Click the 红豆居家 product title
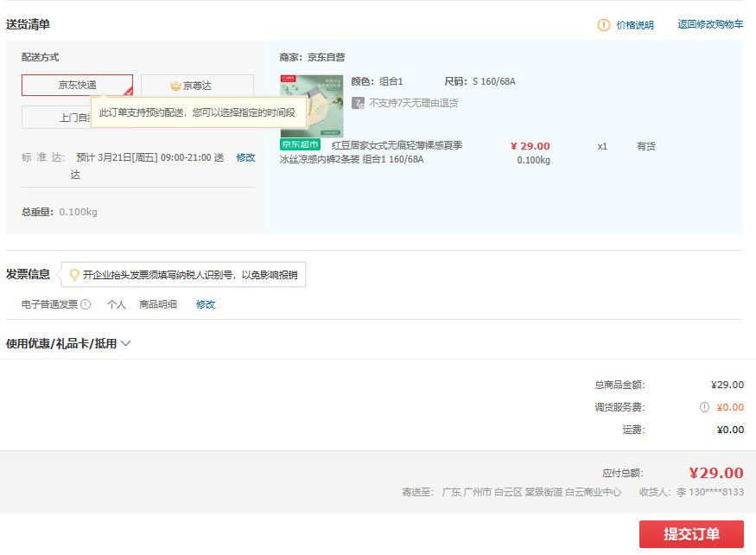 pyautogui.click(x=397, y=145)
